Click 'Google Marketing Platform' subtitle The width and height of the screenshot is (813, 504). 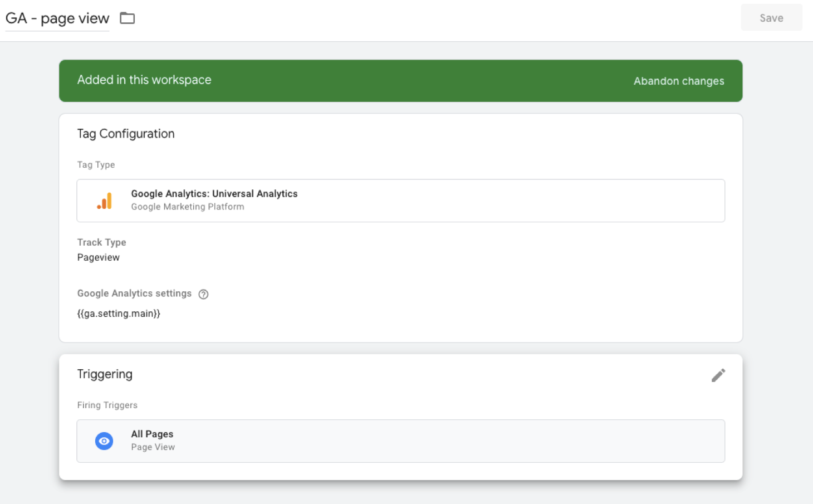click(188, 207)
